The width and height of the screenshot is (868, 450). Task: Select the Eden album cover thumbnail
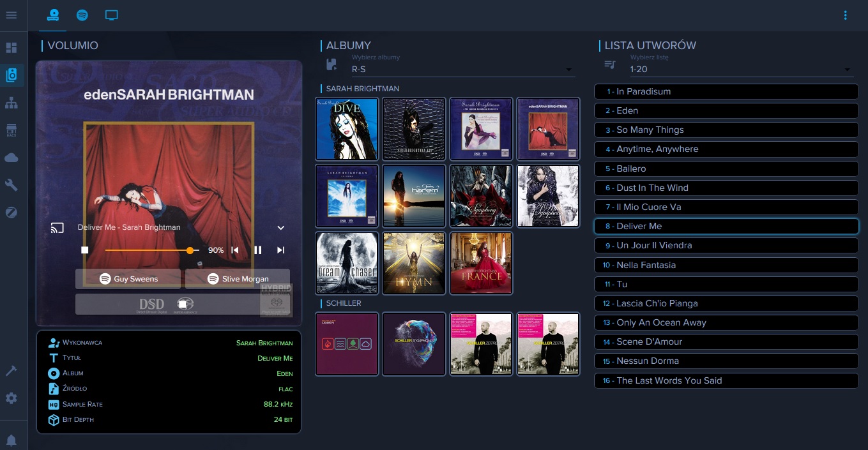[x=548, y=129]
